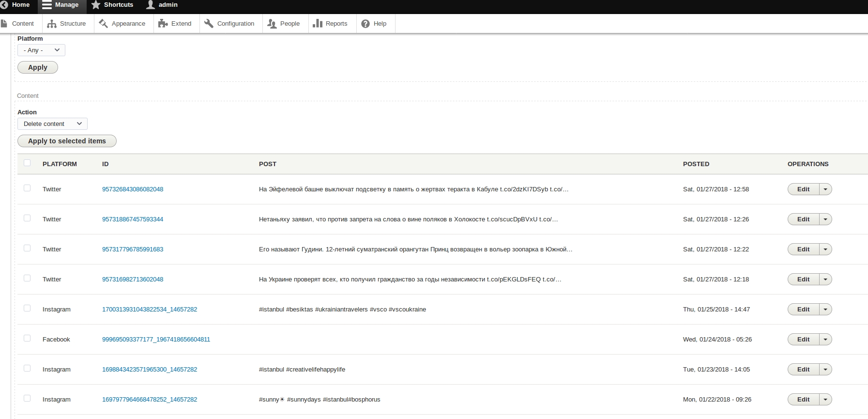Click the Configuration wrench icon
The height and width of the screenshot is (419, 868).
click(x=209, y=23)
